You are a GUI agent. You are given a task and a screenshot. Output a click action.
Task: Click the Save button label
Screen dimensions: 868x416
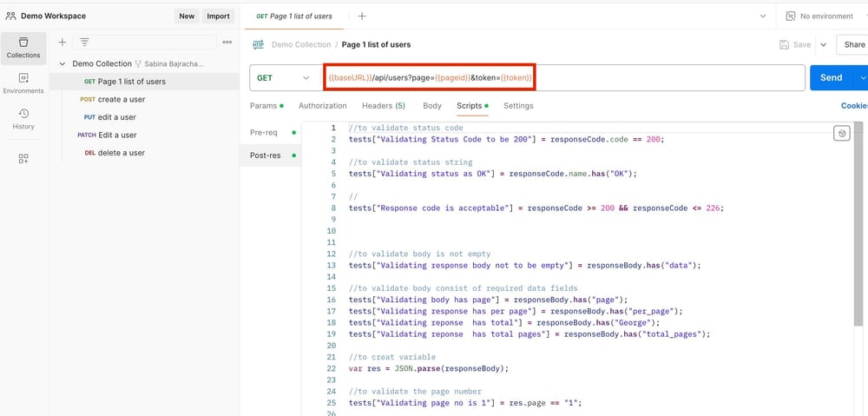click(801, 45)
